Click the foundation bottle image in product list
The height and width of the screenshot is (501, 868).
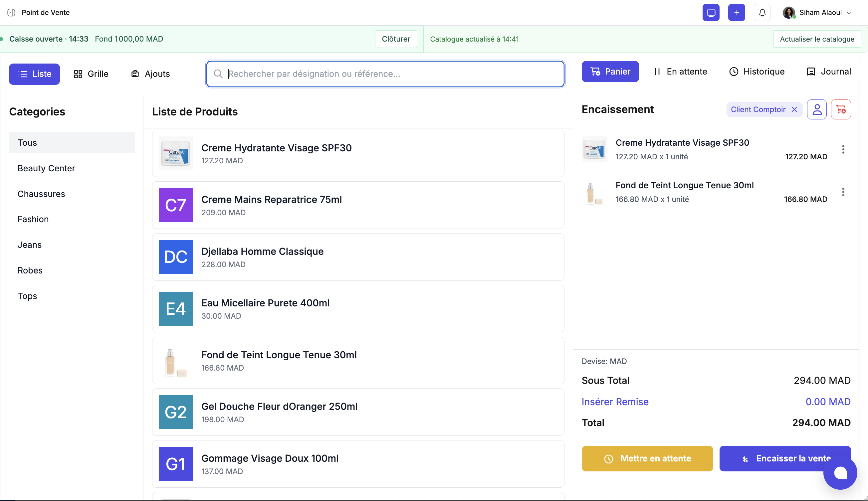click(176, 361)
